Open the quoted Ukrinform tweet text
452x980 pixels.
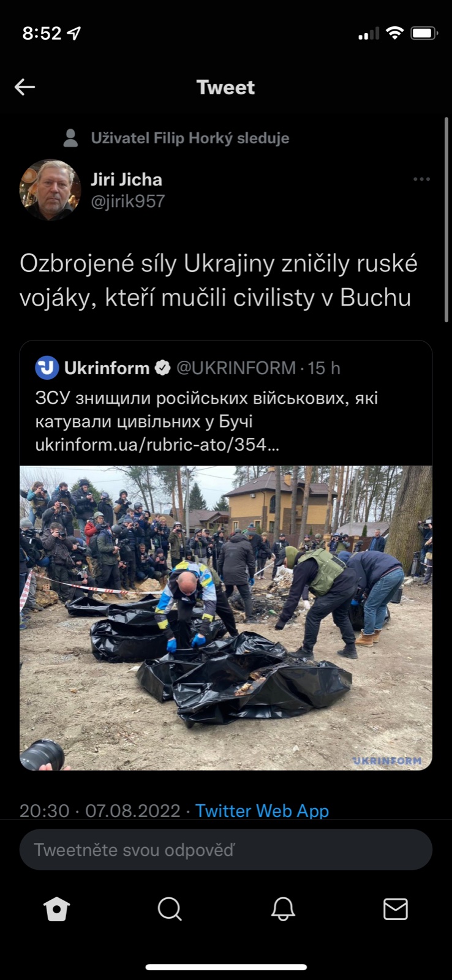click(x=206, y=409)
